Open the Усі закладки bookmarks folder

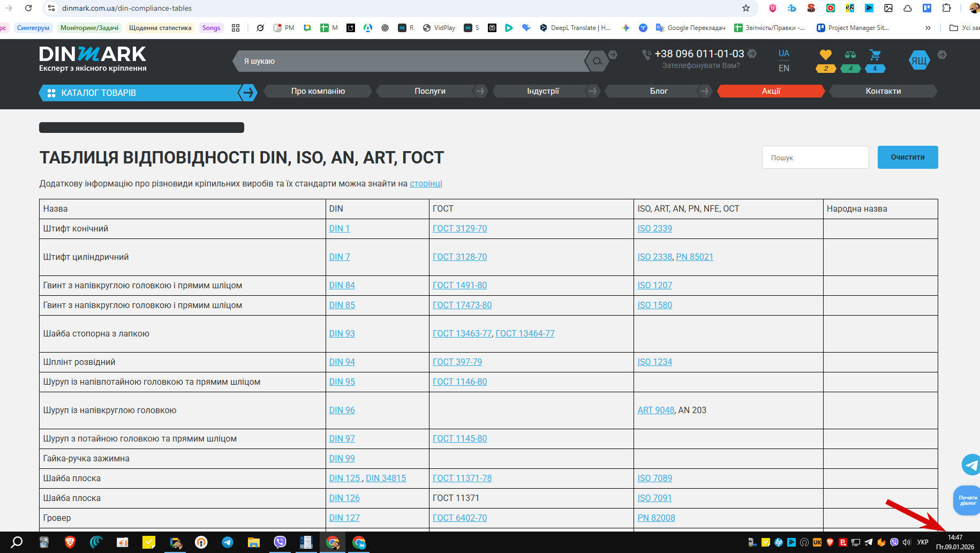pyautogui.click(x=964, y=28)
